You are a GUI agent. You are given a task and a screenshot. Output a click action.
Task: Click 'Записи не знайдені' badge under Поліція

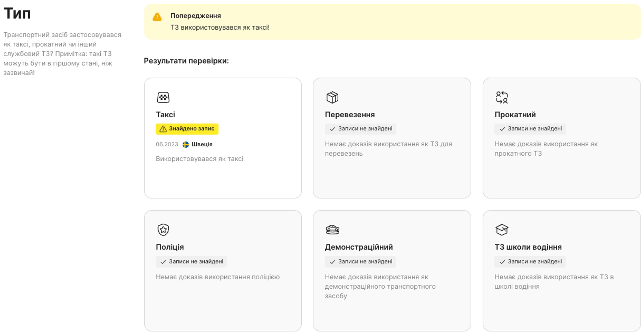tap(191, 262)
